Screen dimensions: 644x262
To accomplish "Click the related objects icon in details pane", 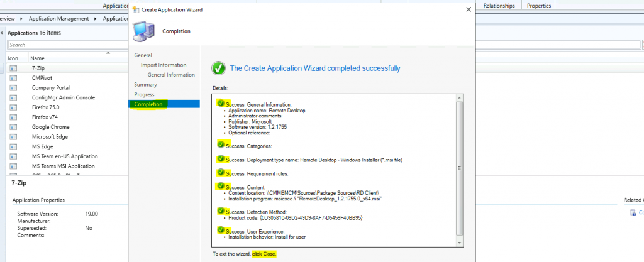I will pyautogui.click(x=633, y=212).
